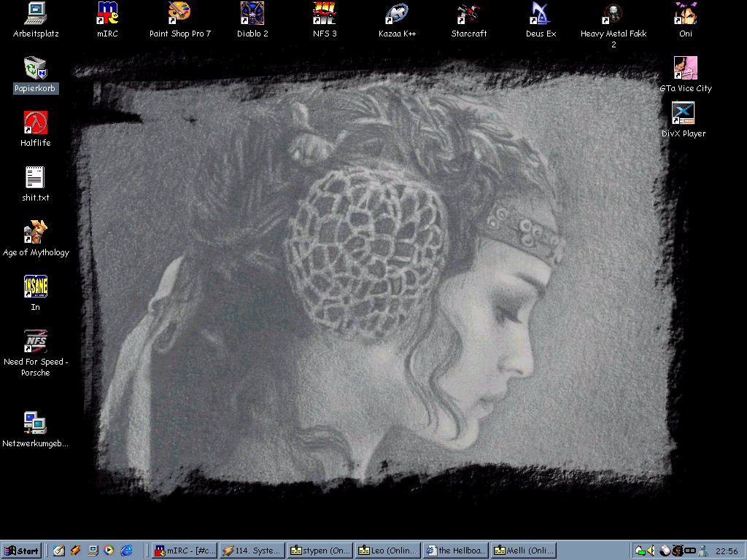Click the messenger buddy tray icon
Viewport: 747px width, 560px height.
[703, 551]
